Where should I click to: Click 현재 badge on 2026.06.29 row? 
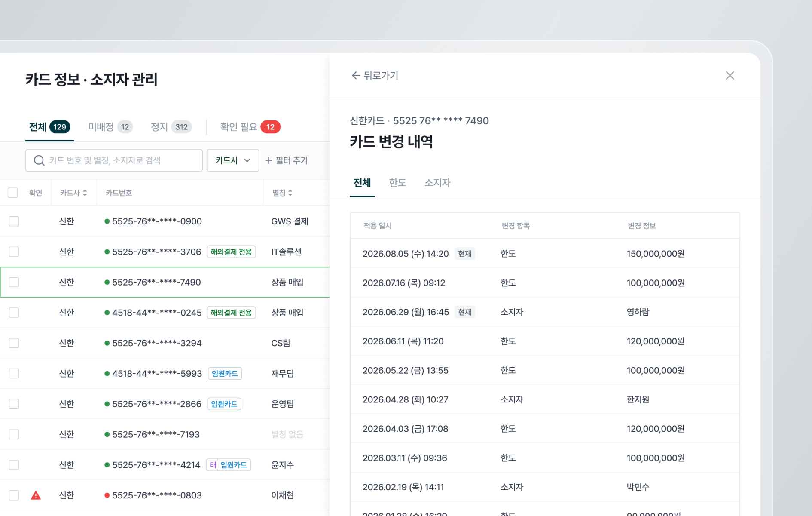click(465, 312)
